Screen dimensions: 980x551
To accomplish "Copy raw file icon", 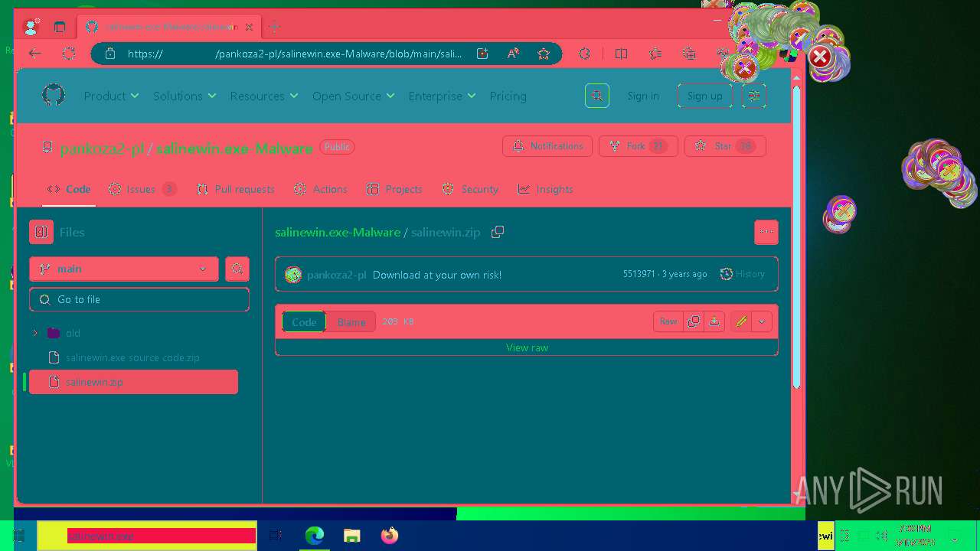I will pos(694,322).
